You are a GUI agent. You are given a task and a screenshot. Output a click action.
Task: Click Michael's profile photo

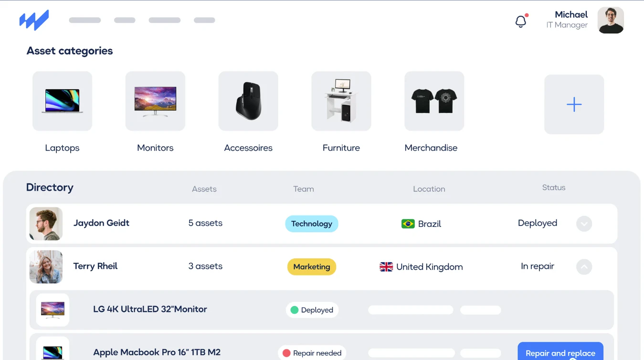pyautogui.click(x=610, y=20)
